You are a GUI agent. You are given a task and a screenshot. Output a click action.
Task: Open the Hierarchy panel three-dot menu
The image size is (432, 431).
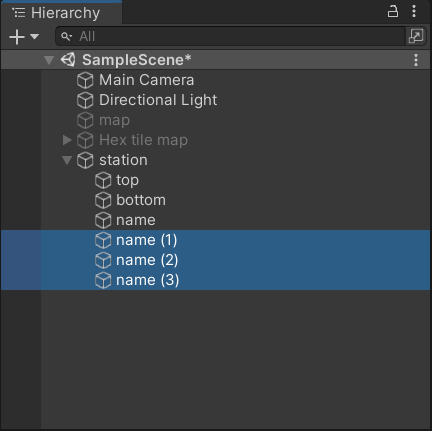point(414,11)
